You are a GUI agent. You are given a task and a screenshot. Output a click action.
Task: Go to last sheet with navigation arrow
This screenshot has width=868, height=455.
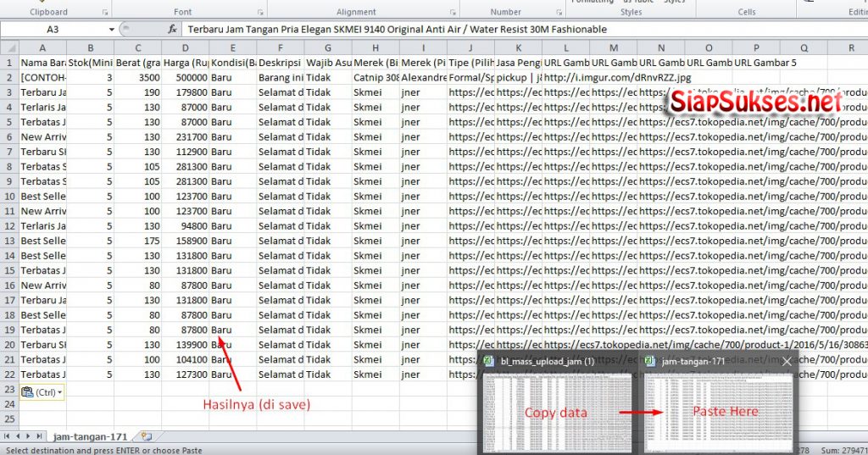click(39, 436)
